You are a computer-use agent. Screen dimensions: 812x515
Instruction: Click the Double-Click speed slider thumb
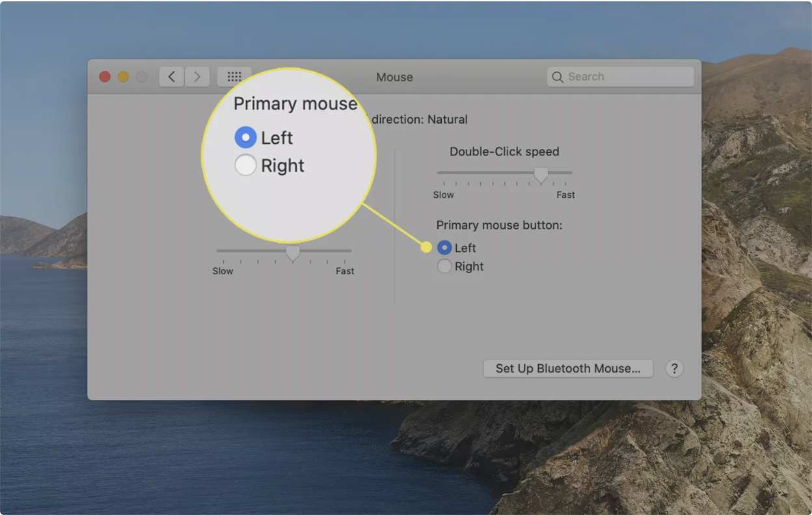541,174
